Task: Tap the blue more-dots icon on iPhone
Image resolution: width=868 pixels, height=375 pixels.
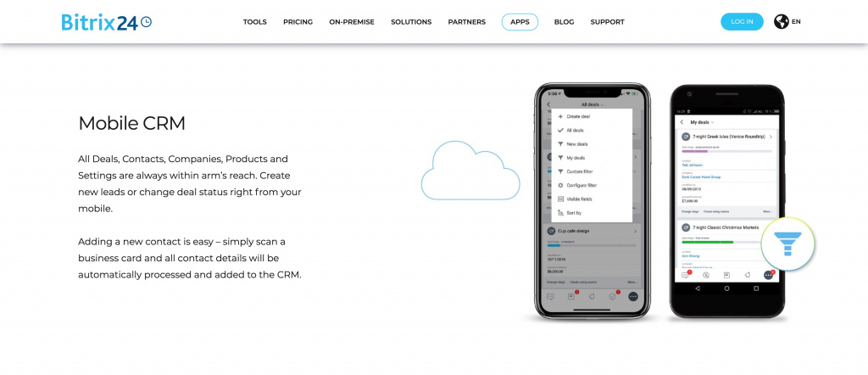Action: tap(632, 296)
